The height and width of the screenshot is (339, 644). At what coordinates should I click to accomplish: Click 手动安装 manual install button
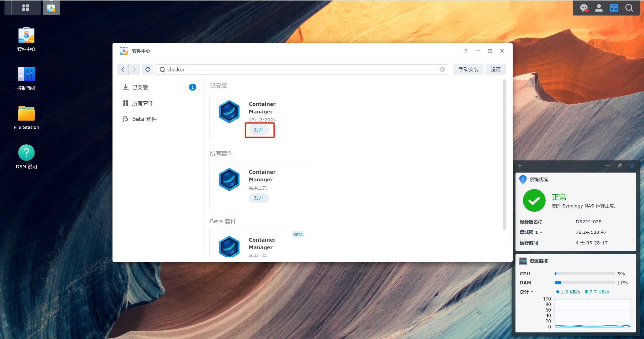point(468,69)
